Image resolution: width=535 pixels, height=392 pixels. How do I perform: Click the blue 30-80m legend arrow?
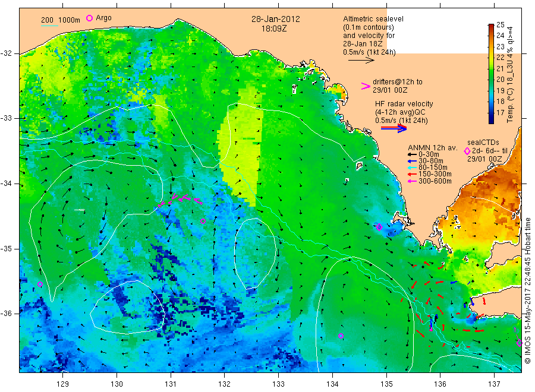point(412,161)
